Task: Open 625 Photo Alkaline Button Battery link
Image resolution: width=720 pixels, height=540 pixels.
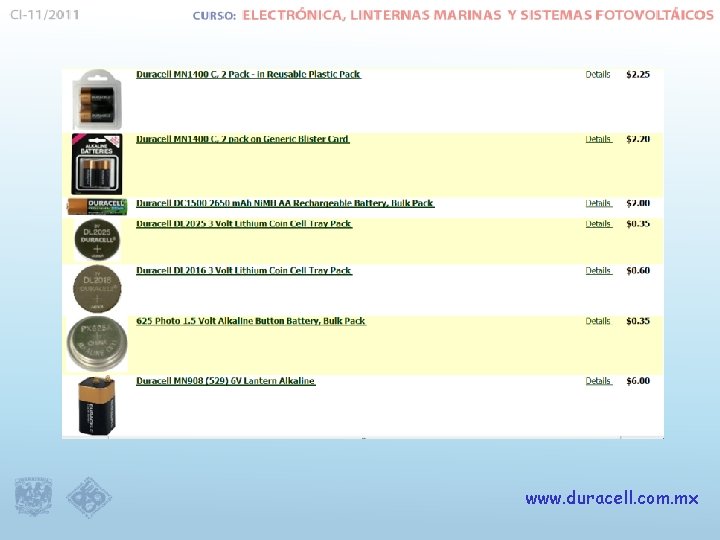Action: [x=251, y=321]
